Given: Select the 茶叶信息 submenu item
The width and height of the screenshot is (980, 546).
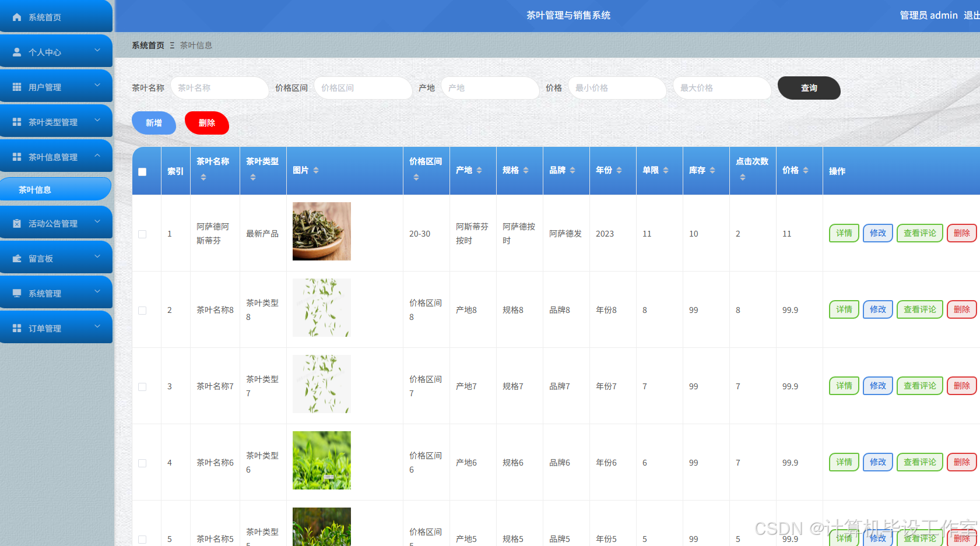Looking at the screenshot, I should click(x=55, y=189).
